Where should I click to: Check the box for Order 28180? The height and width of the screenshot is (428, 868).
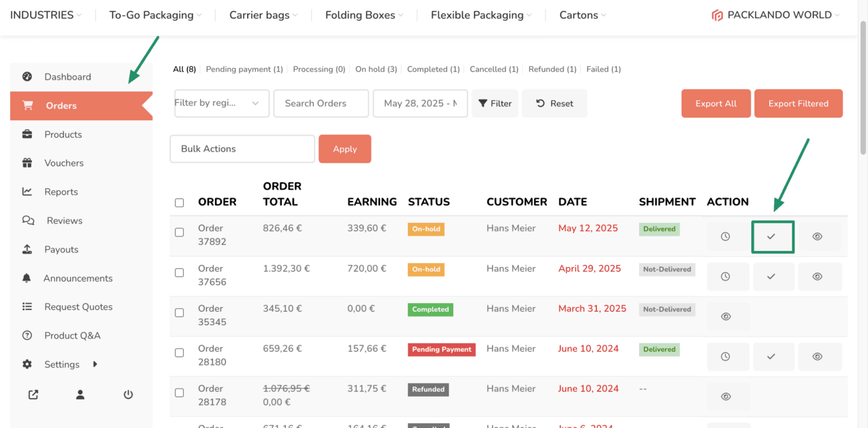[x=179, y=353]
